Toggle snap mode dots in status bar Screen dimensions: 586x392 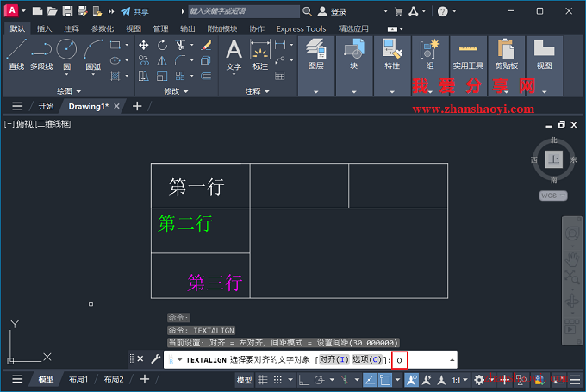(x=277, y=380)
